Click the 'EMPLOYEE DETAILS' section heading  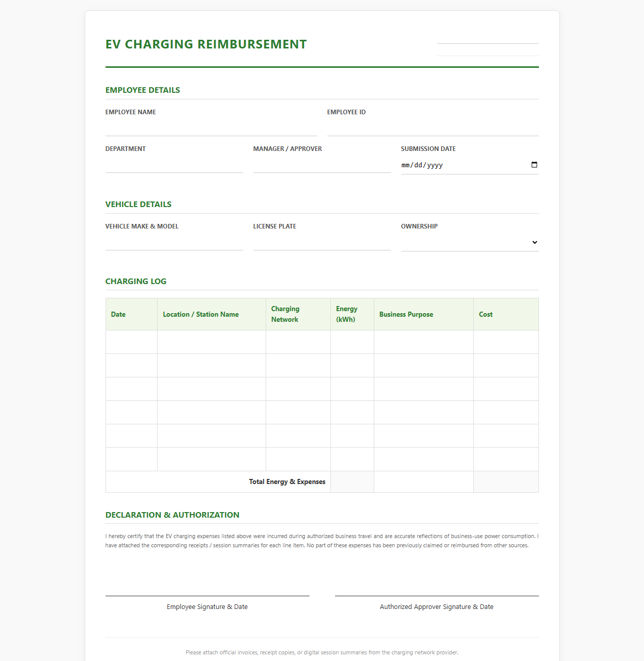coord(143,90)
